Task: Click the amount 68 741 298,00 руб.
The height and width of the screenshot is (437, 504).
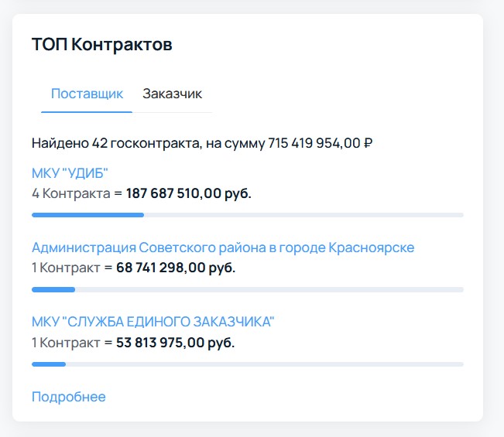Action: point(176,268)
